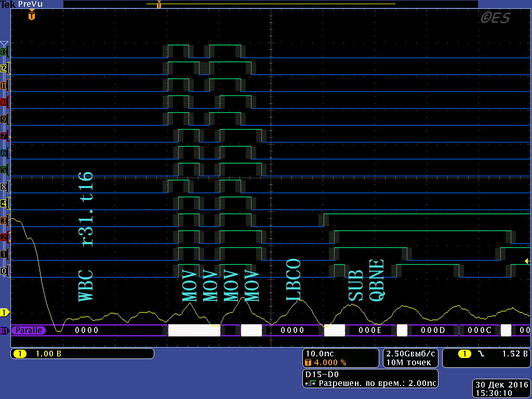Image resolution: width=532 pixels, height=399 pixels.
Task: Click the bus value '000E'
Action: pyautogui.click(x=370, y=330)
